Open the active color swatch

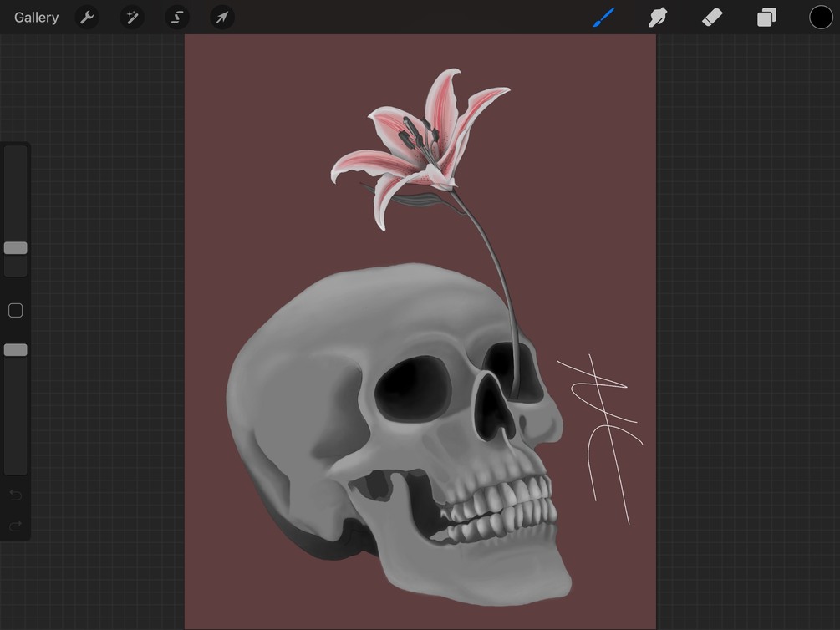(x=820, y=17)
